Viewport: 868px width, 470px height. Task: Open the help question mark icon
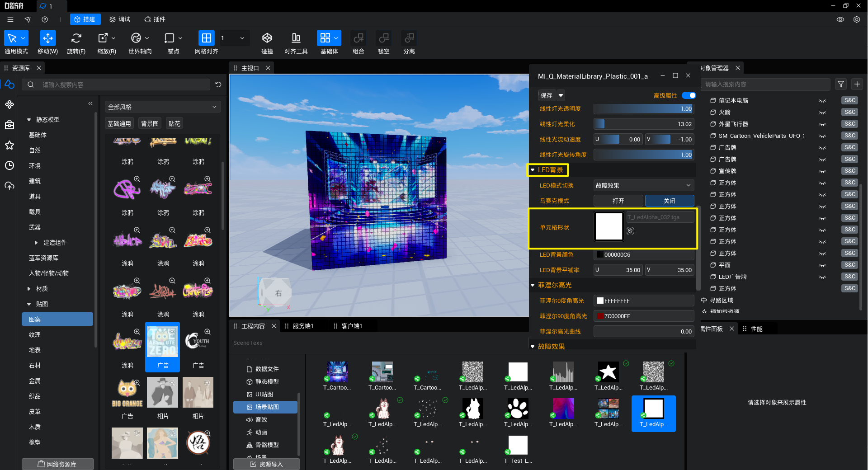click(45, 19)
